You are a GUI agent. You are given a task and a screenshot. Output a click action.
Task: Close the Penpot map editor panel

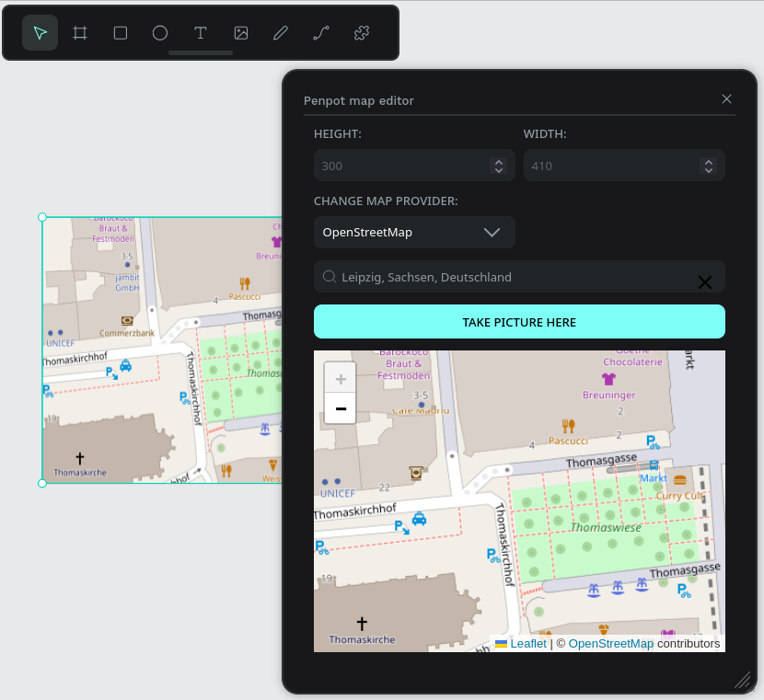(726, 99)
